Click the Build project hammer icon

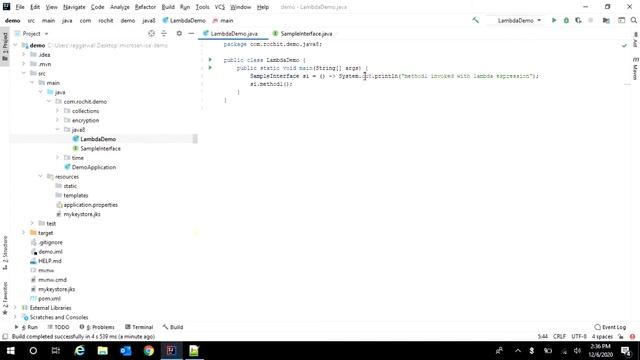point(476,20)
